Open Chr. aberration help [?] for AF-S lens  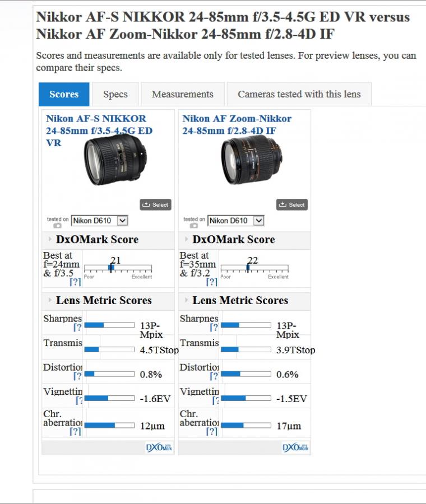pyautogui.click(x=76, y=432)
